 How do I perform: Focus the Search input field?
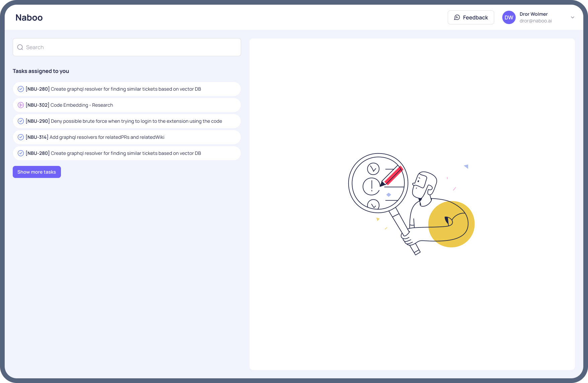tap(127, 47)
